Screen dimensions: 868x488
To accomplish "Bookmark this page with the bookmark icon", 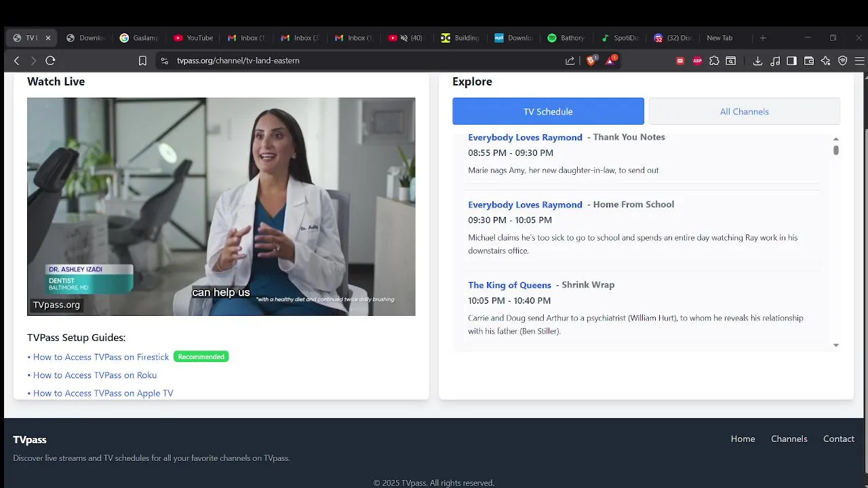I will (142, 60).
